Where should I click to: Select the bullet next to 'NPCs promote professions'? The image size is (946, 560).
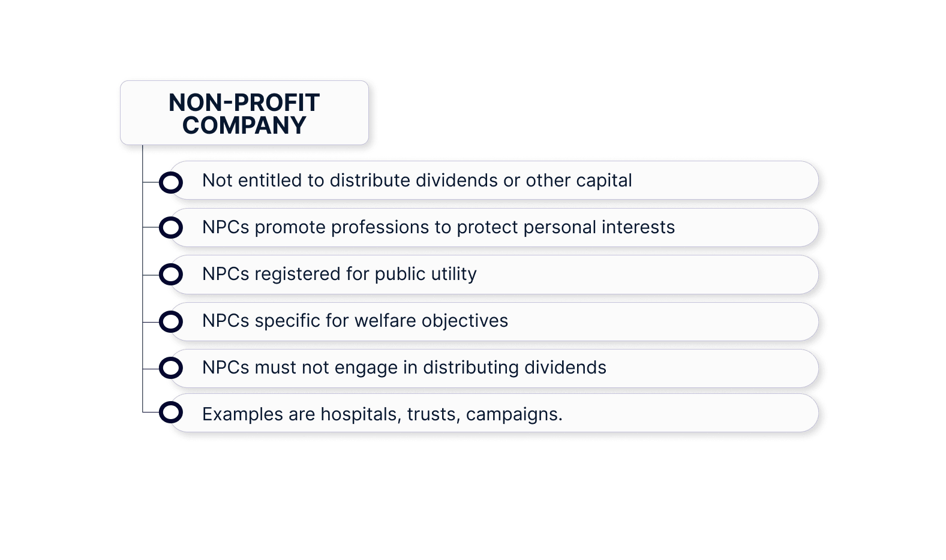point(171,228)
